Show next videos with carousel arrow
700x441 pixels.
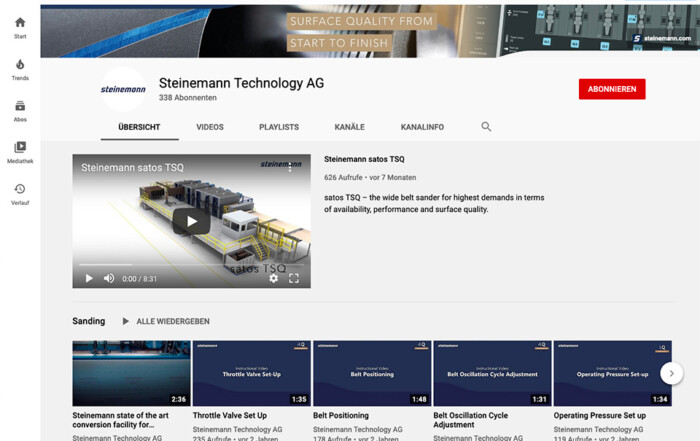(x=671, y=373)
